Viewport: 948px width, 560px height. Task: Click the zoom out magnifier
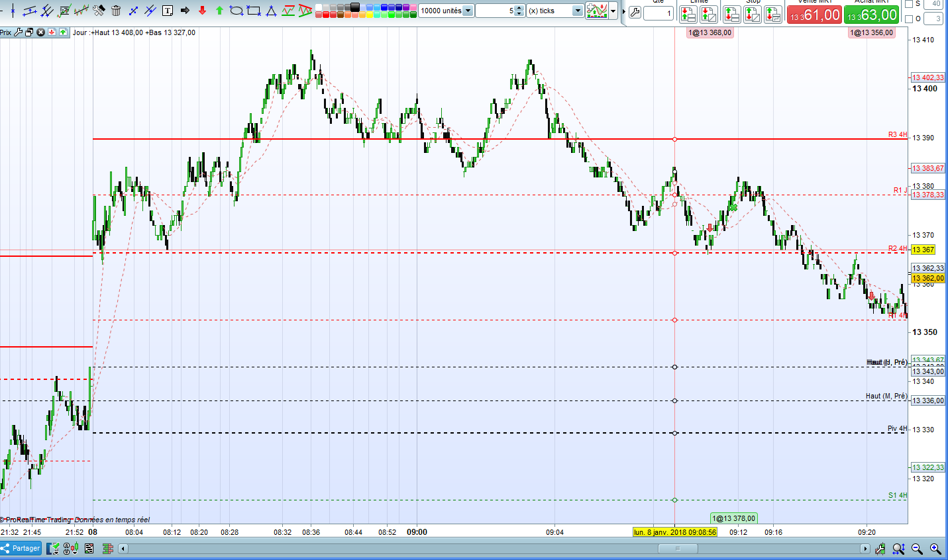tap(917, 549)
